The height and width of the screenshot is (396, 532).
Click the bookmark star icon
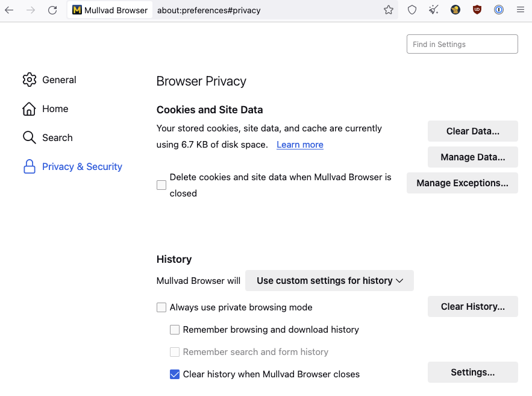(x=389, y=10)
